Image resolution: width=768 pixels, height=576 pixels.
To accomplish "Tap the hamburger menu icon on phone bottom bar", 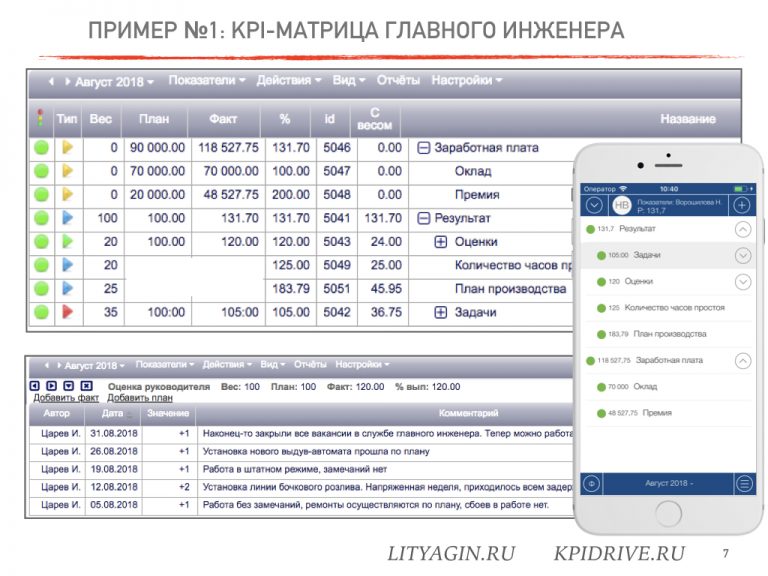I will 744,484.
